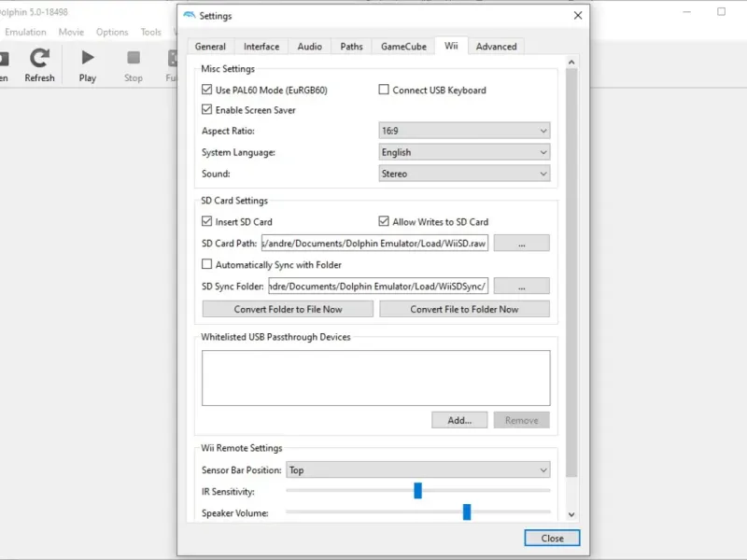Image resolution: width=747 pixels, height=560 pixels.
Task: Click Convert File to Folder Now
Action: (x=464, y=309)
